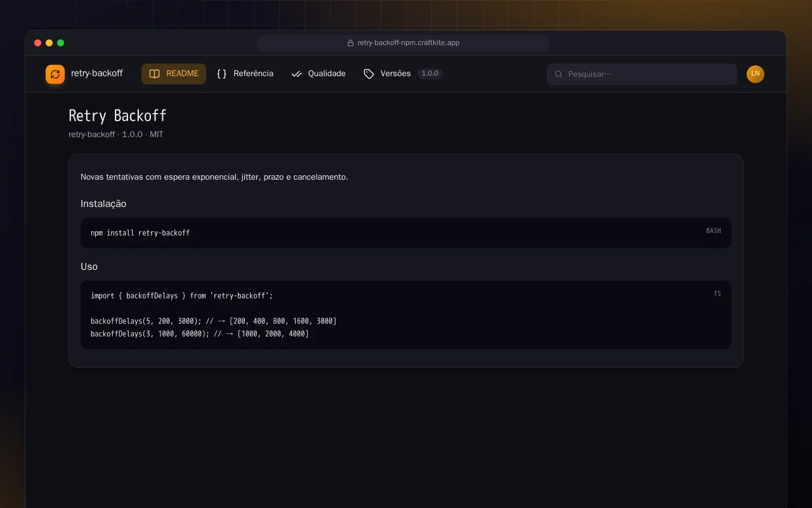The width and height of the screenshot is (812, 508).
Task: Click the orange retry-backoff logo icon
Action: [x=55, y=74]
